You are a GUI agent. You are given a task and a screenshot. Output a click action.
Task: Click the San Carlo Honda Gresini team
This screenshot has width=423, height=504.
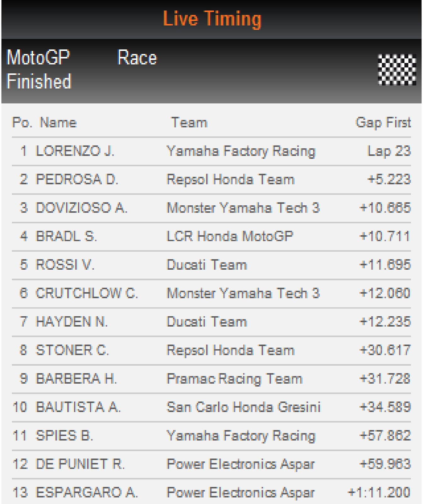[244, 407]
